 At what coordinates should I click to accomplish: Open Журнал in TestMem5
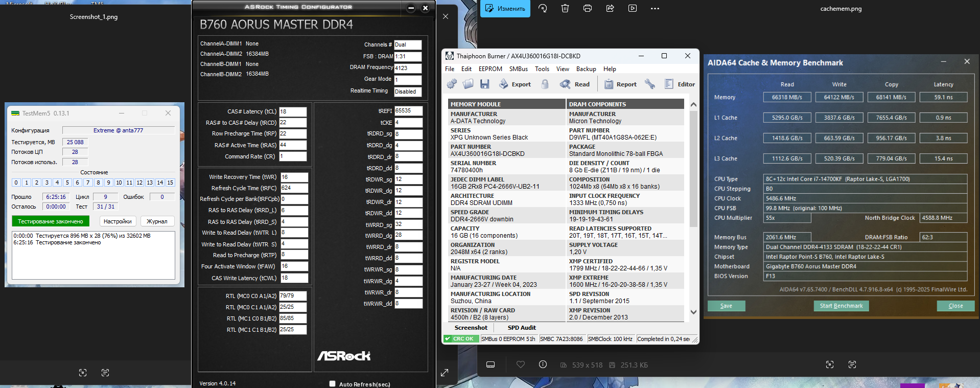pyautogui.click(x=157, y=221)
